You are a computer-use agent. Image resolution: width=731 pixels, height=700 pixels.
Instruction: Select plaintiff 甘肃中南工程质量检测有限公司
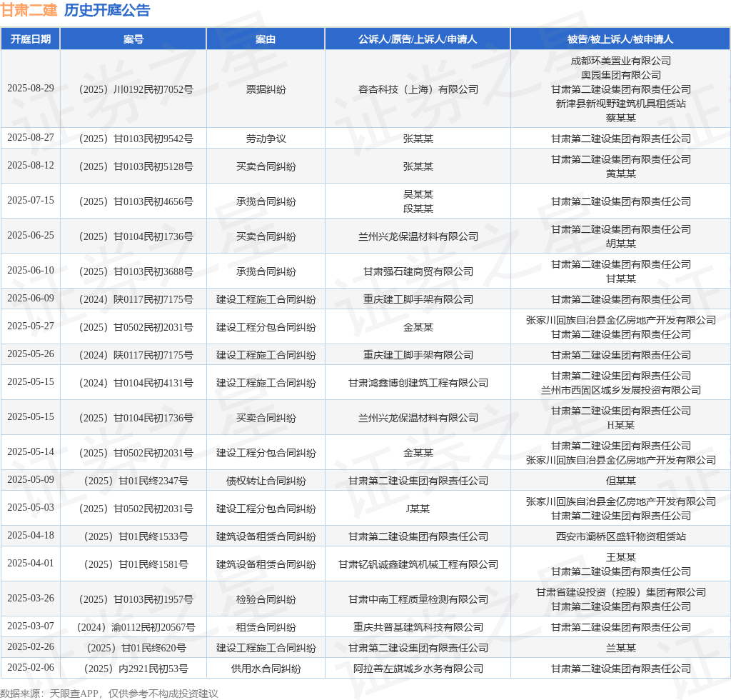[418, 600]
